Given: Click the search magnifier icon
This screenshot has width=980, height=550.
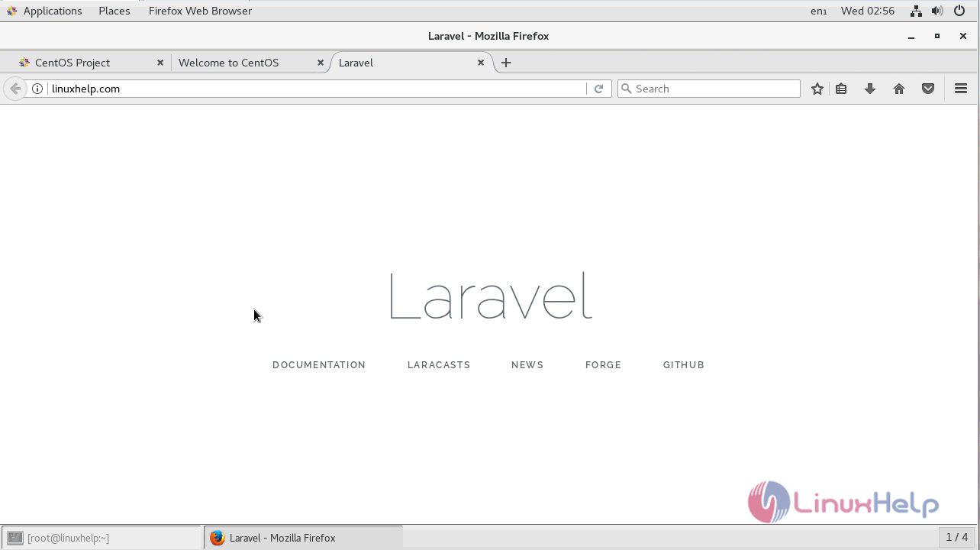Looking at the screenshot, I should (x=627, y=89).
